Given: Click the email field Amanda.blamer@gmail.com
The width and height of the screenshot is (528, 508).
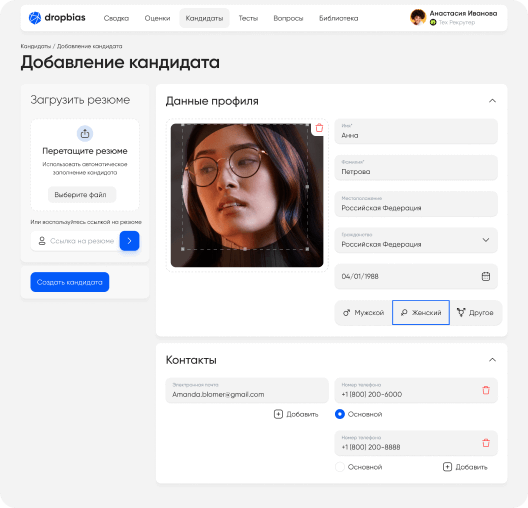Looking at the screenshot, I should tap(247, 391).
